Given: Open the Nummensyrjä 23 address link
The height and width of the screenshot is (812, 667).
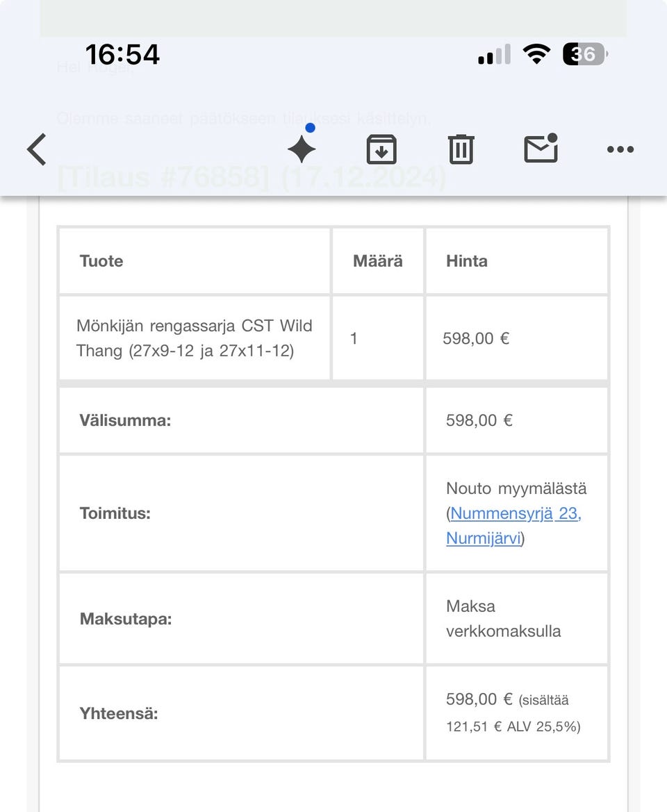Looking at the screenshot, I should click(516, 513).
